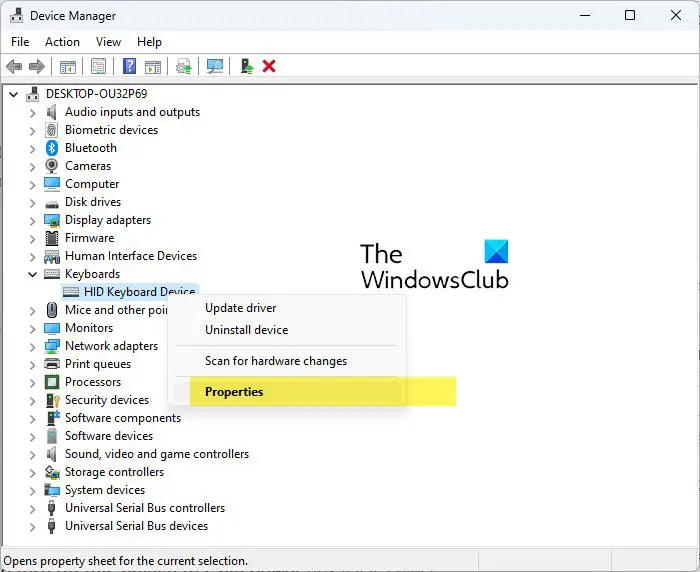Select the Cameras label
This screenshot has height=572, width=700.
click(x=88, y=166)
